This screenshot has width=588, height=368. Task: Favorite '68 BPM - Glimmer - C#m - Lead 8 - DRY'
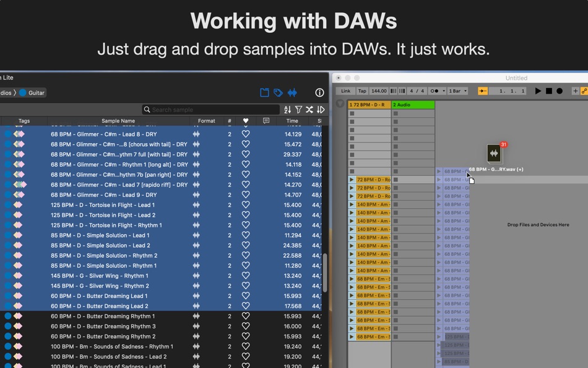click(x=246, y=134)
